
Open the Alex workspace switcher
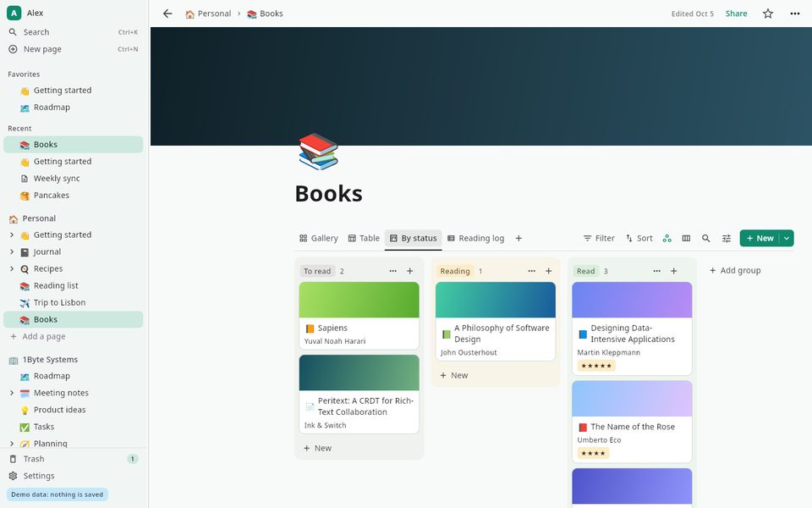[26, 13]
